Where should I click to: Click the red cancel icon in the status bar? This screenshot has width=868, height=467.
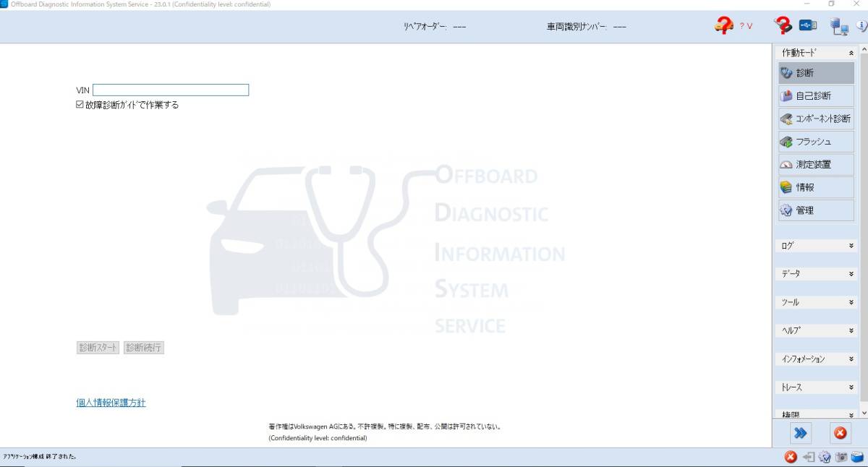click(x=790, y=457)
